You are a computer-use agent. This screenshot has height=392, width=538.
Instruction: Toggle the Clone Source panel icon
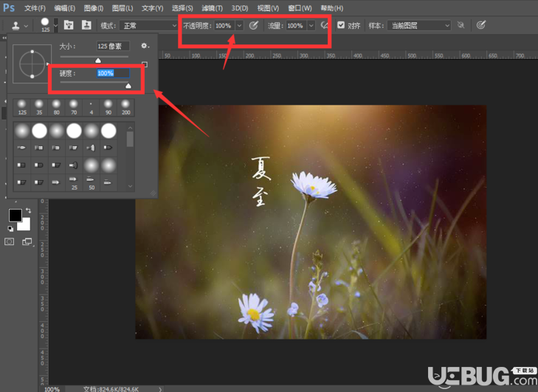[x=86, y=25]
